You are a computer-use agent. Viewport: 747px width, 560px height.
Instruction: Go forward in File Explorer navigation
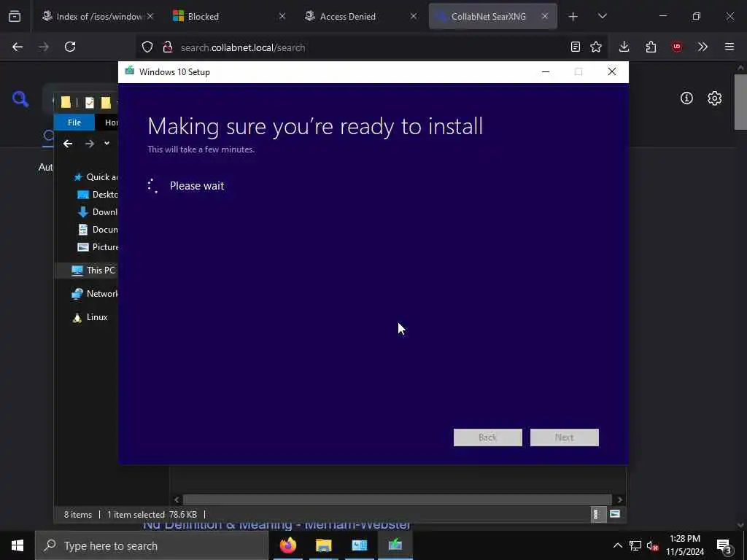click(90, 144)
